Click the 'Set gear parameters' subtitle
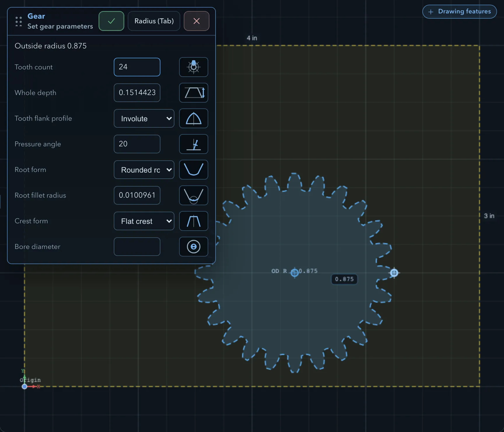The height and width of the screenshot is (432, 504). click(60, 26)
